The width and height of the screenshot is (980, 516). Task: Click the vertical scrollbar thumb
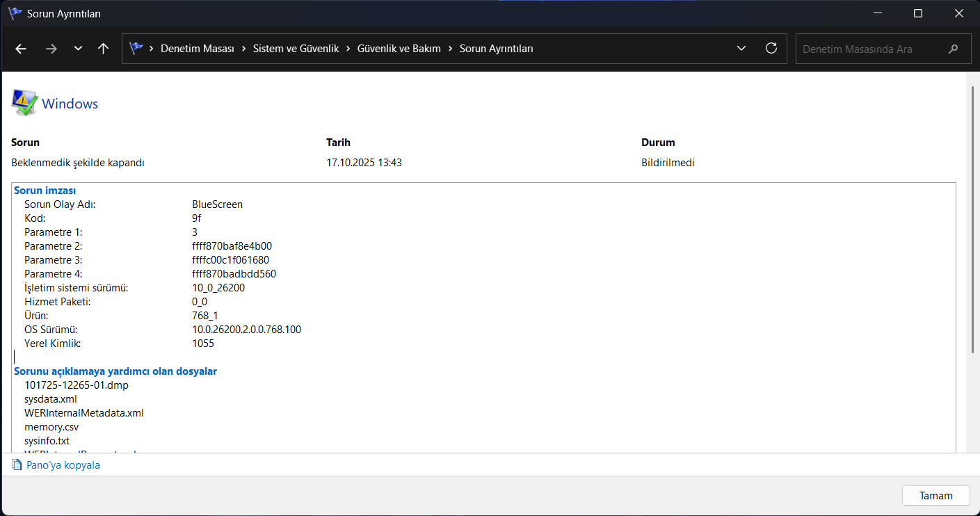pyautogui.click(x=973, y=220)
